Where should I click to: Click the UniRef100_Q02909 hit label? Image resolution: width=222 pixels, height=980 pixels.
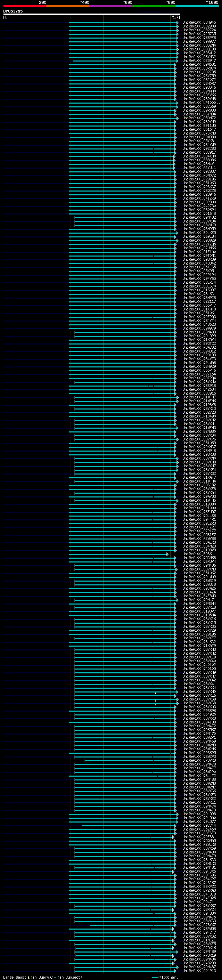[x=199, y=26]
